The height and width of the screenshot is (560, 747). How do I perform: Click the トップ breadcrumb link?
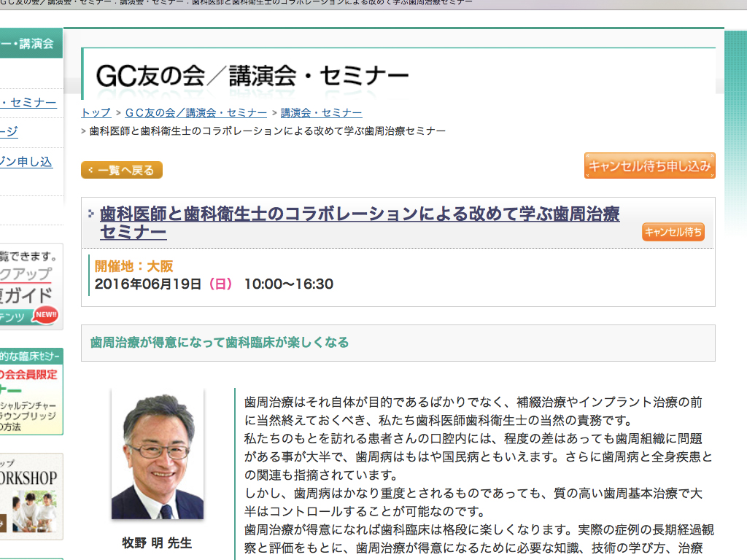[96, 113]
